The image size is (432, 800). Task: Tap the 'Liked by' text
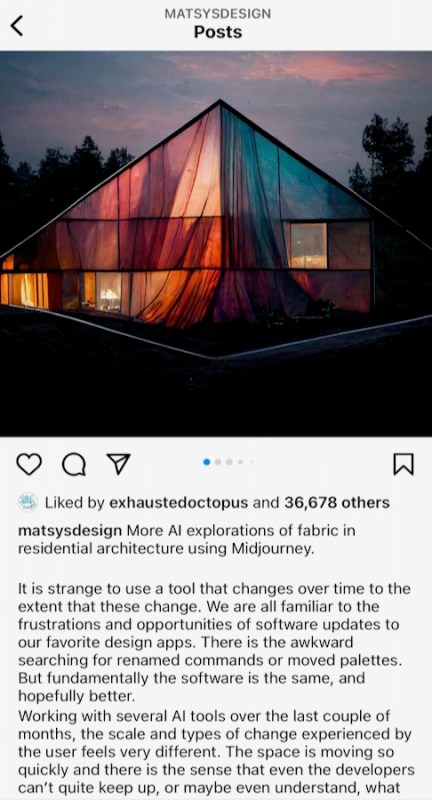74,503
